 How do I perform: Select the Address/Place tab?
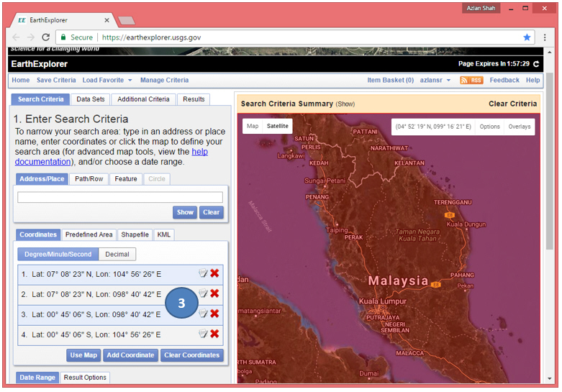[42, 179]
